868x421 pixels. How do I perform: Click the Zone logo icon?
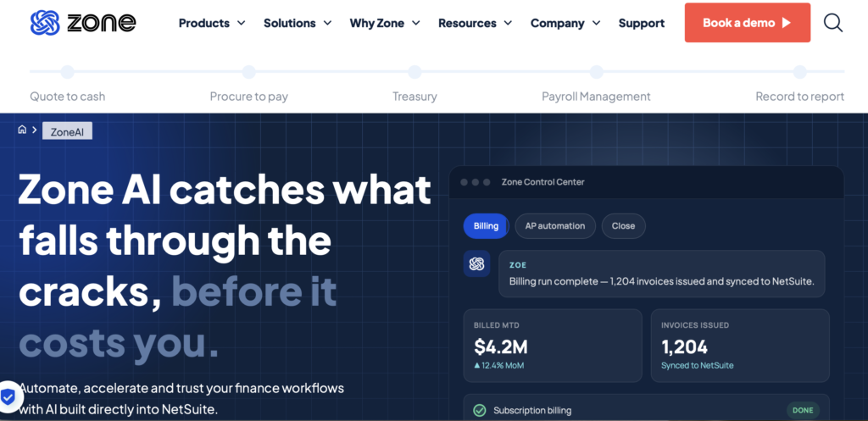coord(45,23)
